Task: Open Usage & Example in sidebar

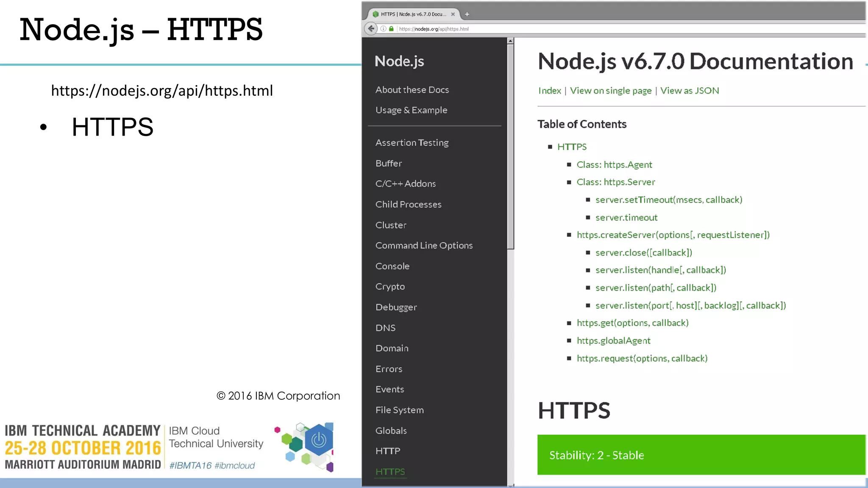Action: [x=411, y=110]
